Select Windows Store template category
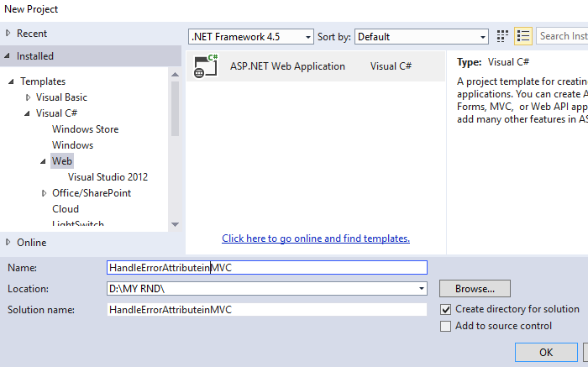Screen dimensions: 588x367 tap(85, 129)
